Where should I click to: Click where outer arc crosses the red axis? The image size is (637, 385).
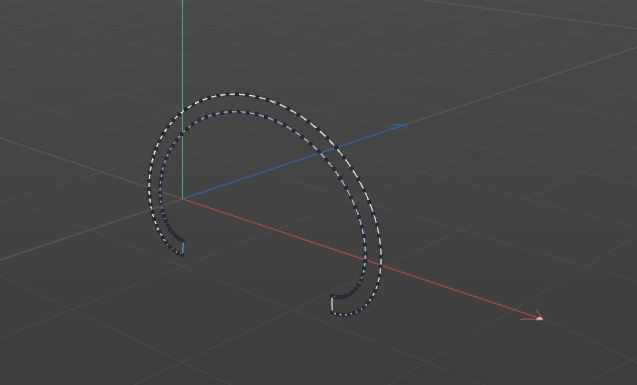pos(381,265)
